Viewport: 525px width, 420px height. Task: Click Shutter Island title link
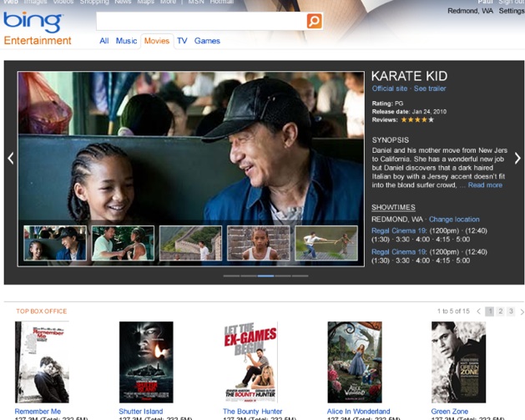coord(140,412)
